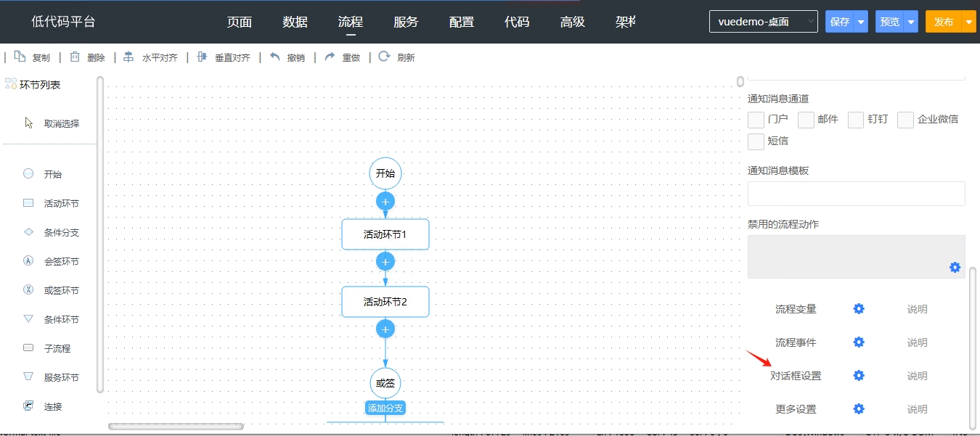This screenshot has height=436, width=980.
Task: Click the 通知消息模板 input field
Action: tap(856, 194)
